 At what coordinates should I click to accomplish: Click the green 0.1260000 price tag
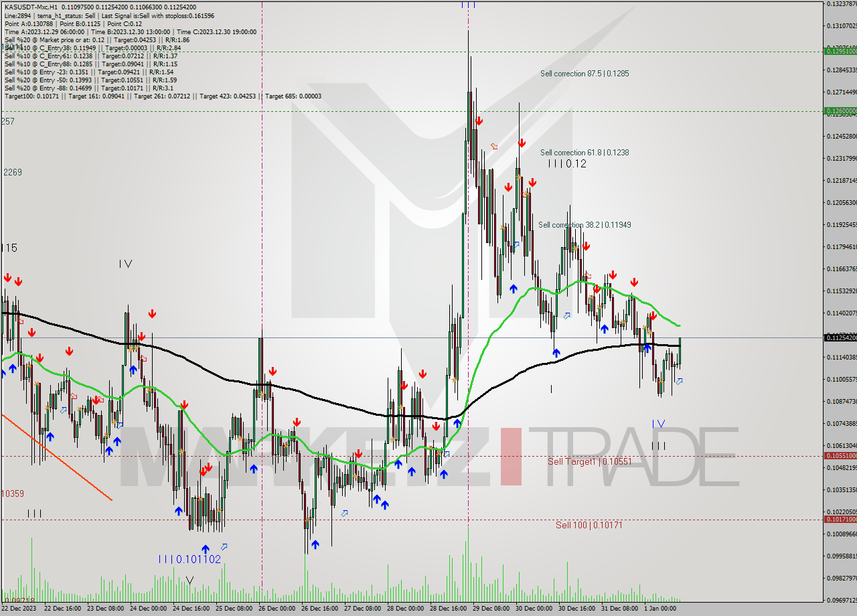840,111
